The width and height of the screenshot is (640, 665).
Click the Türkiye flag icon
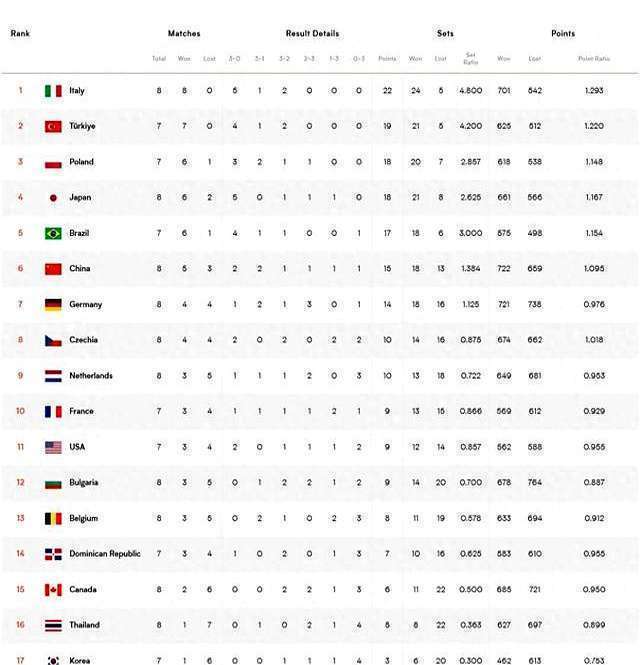53,127
